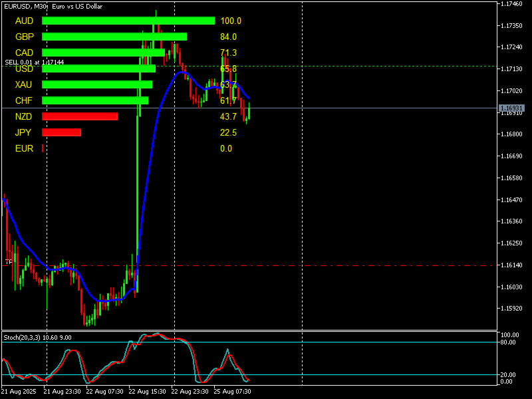
Task: Click the 25 Aug 07:30 time label
Action: coord(232,392)
